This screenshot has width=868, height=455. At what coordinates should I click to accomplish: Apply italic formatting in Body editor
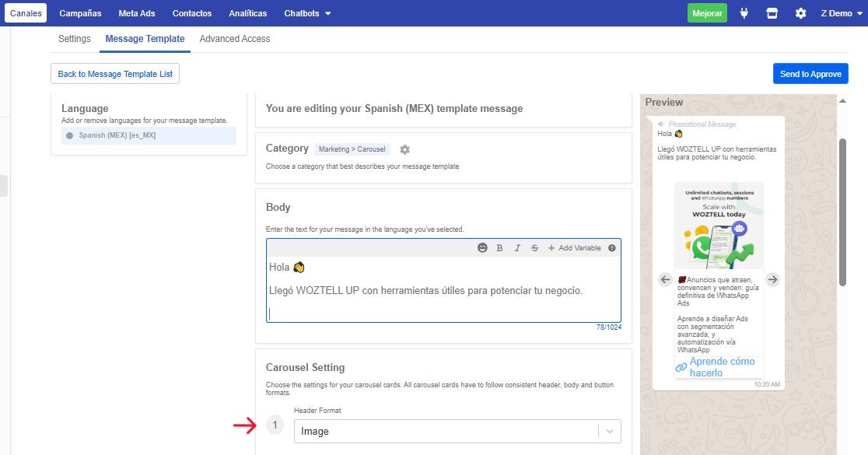pyautogui.click(x=517, y=248)
